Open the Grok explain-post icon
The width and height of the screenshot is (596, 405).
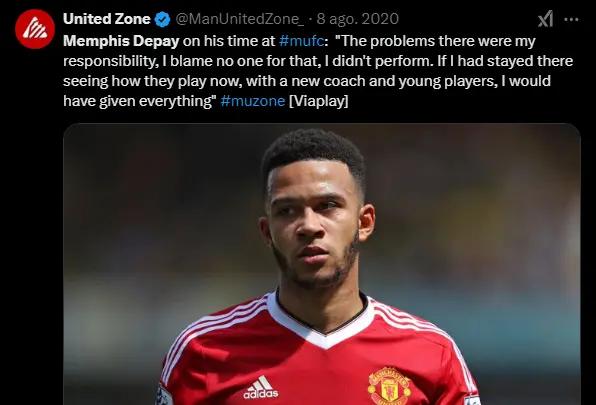coord(545,19)
